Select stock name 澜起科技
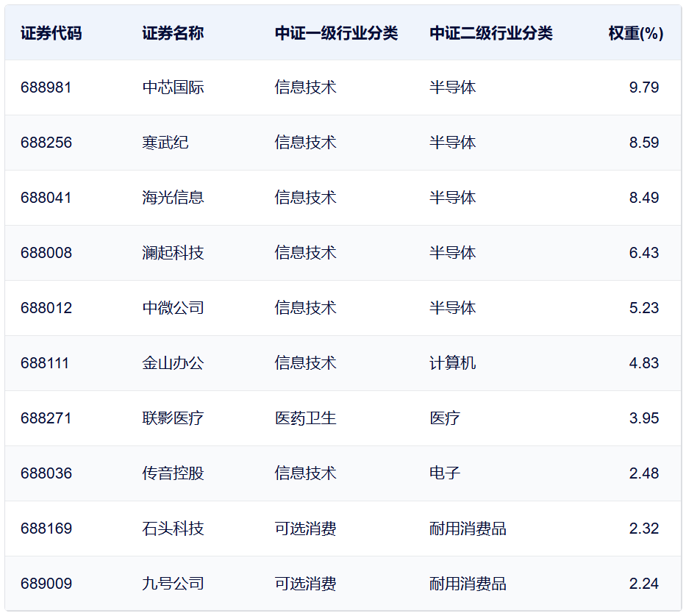The height and width of the screenshot is (616, 686). pyautogui.click(x=173, y=253)
